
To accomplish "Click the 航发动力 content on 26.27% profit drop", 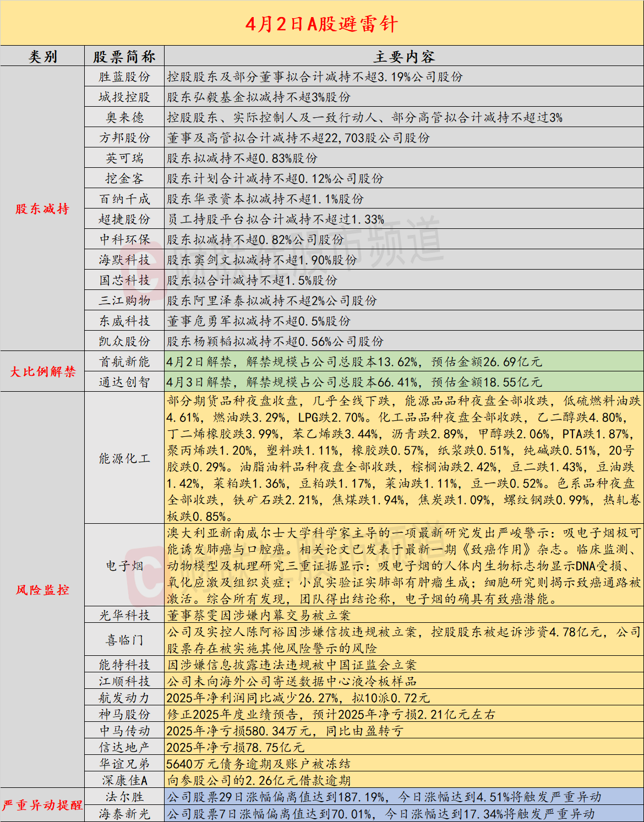I will pyautogui.click(x=298, y=698).
